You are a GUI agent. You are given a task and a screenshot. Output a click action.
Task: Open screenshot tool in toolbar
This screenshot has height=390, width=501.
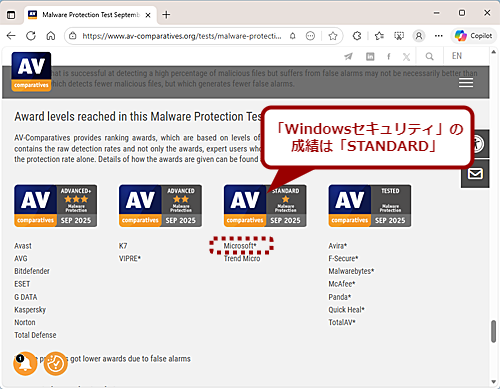tap(399, 36)
